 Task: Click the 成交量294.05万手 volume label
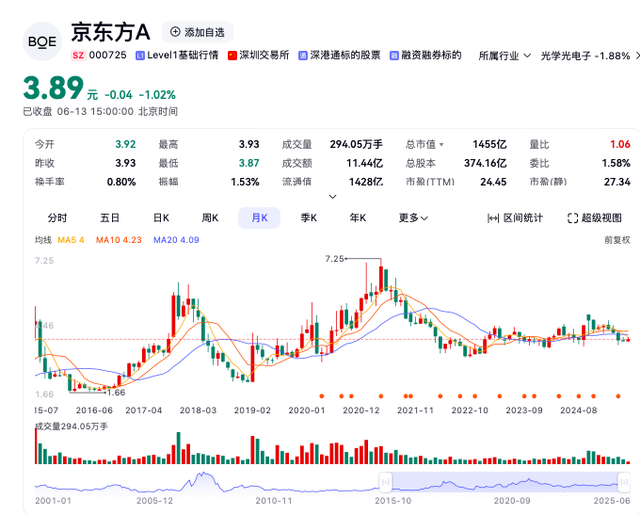coord(71,426)
